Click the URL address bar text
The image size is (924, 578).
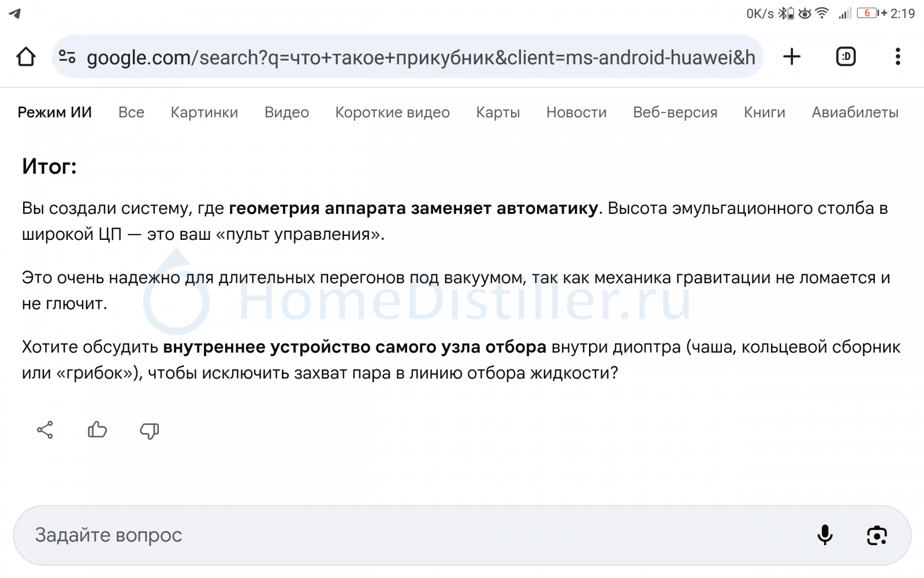tap(420, 57)
